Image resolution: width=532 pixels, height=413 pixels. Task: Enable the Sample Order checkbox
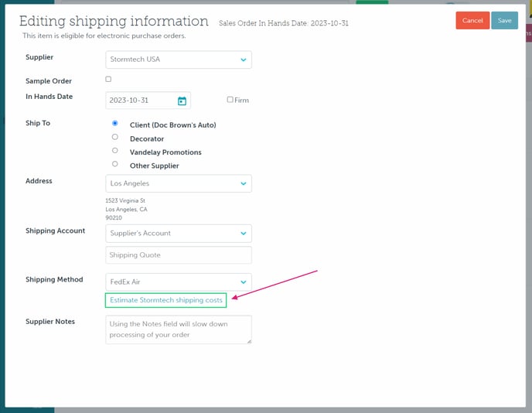click(108, 79)
